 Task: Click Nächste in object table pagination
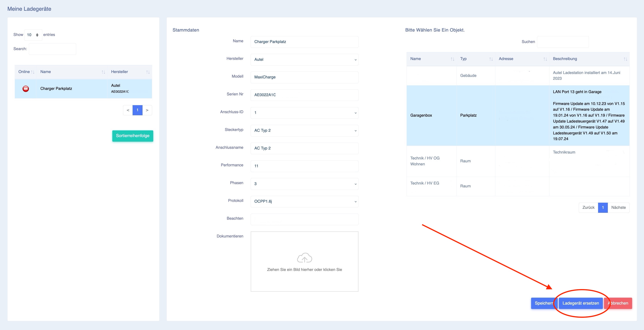tap(619, 208)
